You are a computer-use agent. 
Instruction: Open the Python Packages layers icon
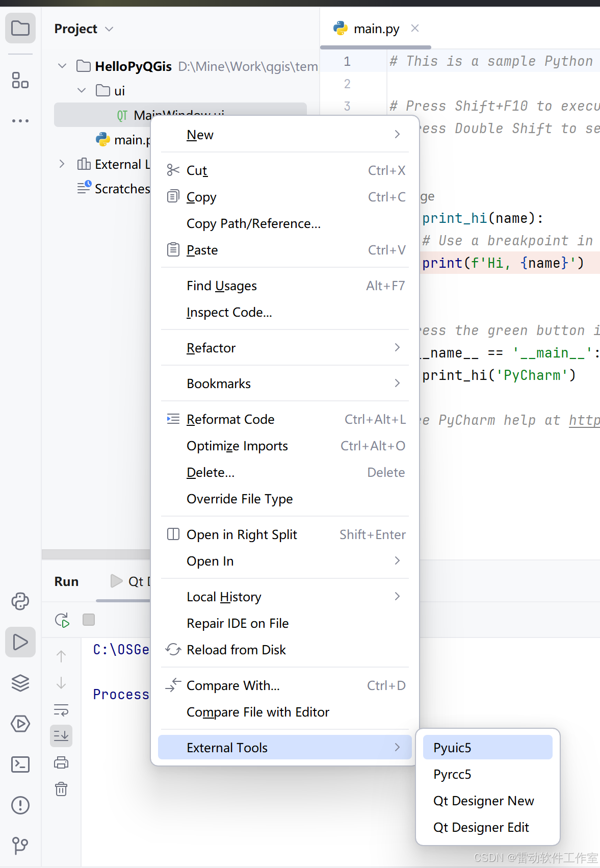tap(20, 683)
